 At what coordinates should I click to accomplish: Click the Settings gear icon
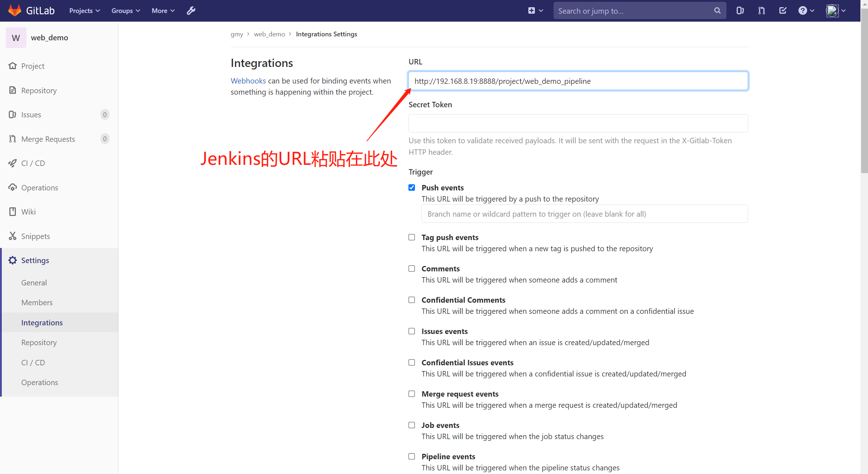click(x=13, y=260)
